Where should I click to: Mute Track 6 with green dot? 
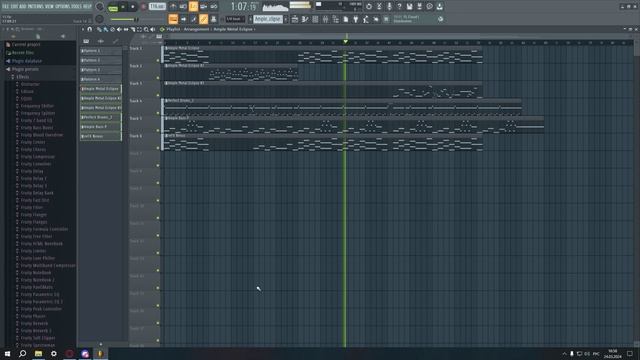click(x=158, y=148)
